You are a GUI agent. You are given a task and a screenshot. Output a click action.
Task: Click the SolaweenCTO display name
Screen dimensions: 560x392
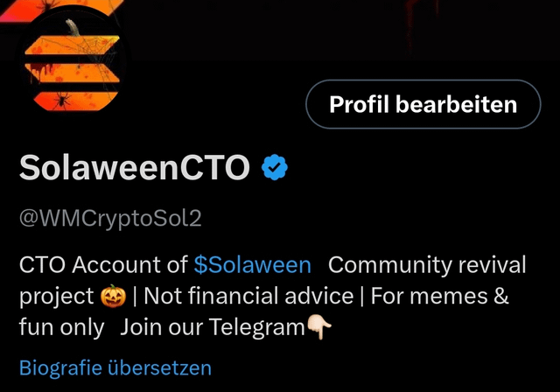pos(134,167)
